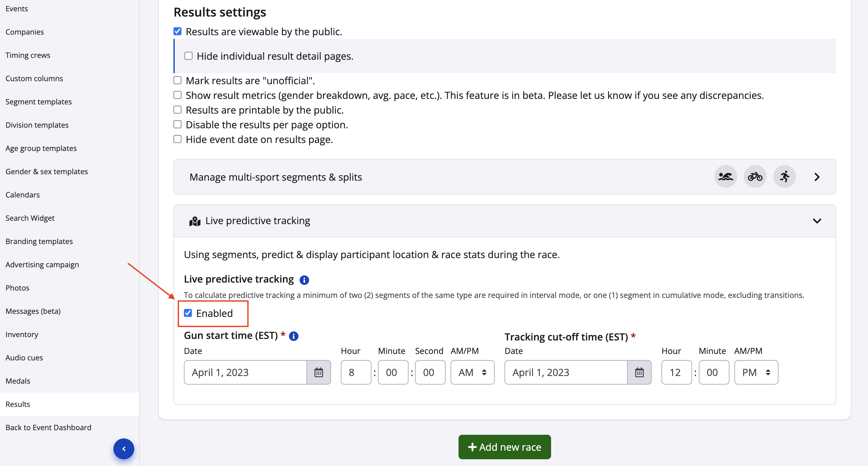The image size is (868, 466).
Task: Expand Manage multi-sport segments & splits
Action: coord(817,177)
